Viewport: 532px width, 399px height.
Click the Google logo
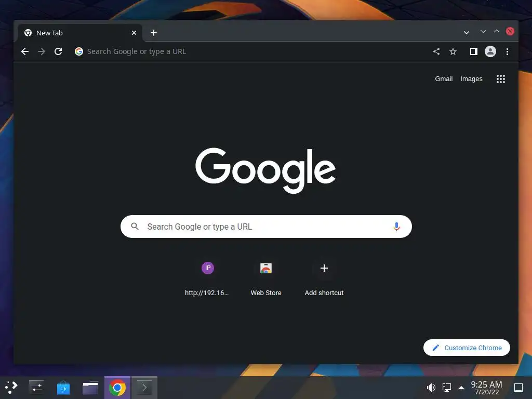[x=265, y=170]
